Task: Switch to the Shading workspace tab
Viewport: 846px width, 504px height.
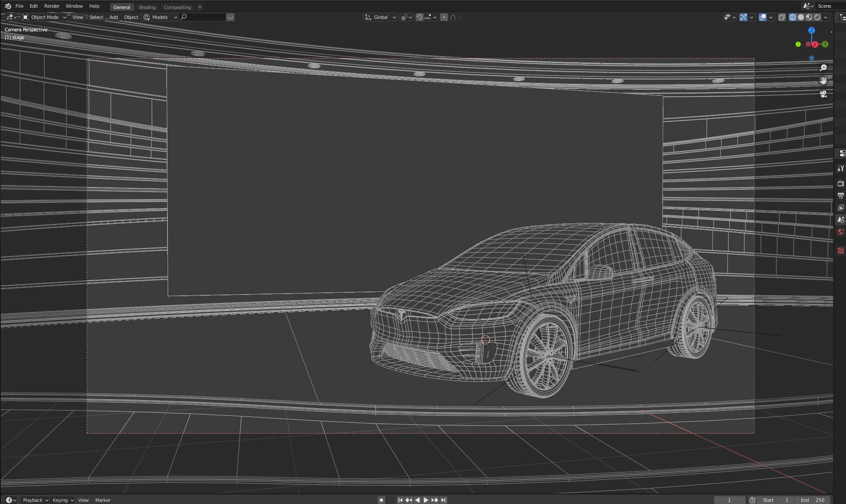Action: [x=148, y=7]
